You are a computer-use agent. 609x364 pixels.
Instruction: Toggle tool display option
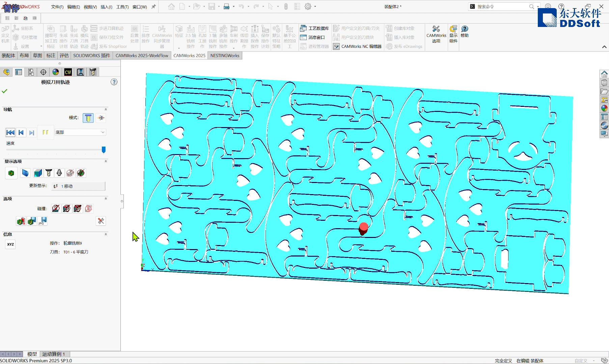point(49,173)
